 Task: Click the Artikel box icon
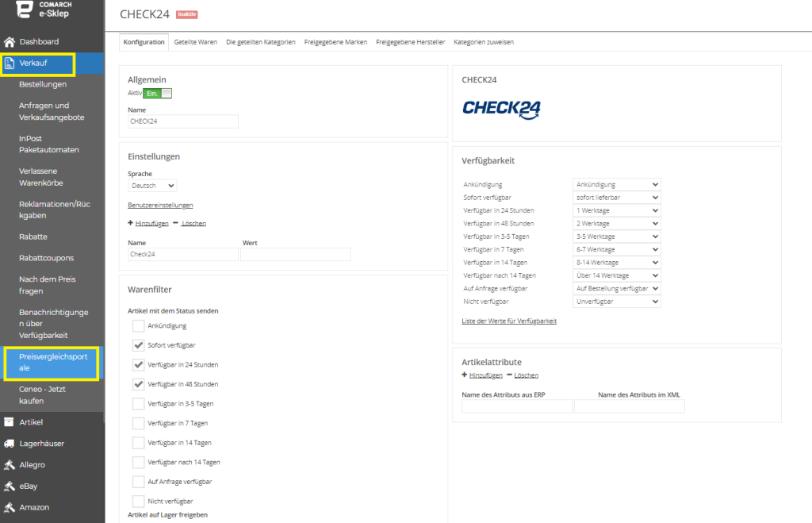click(9, 422)
